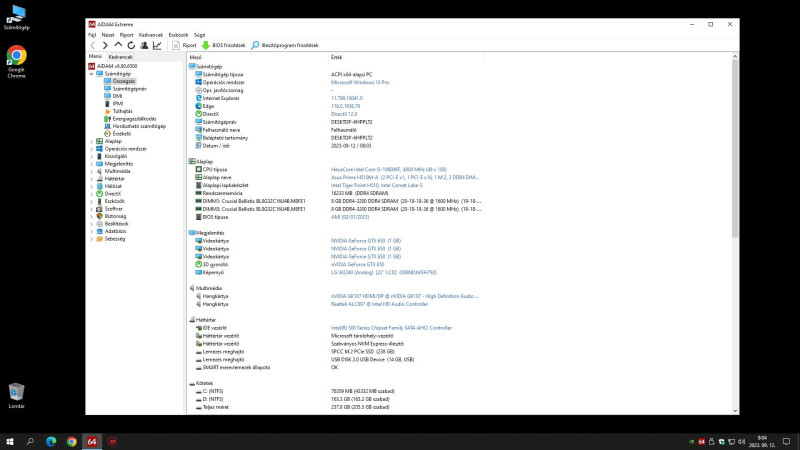The image size is (800, 450).
Task: Expand the Kiszolgáló tree node
Action: click(x=92, y=156)
